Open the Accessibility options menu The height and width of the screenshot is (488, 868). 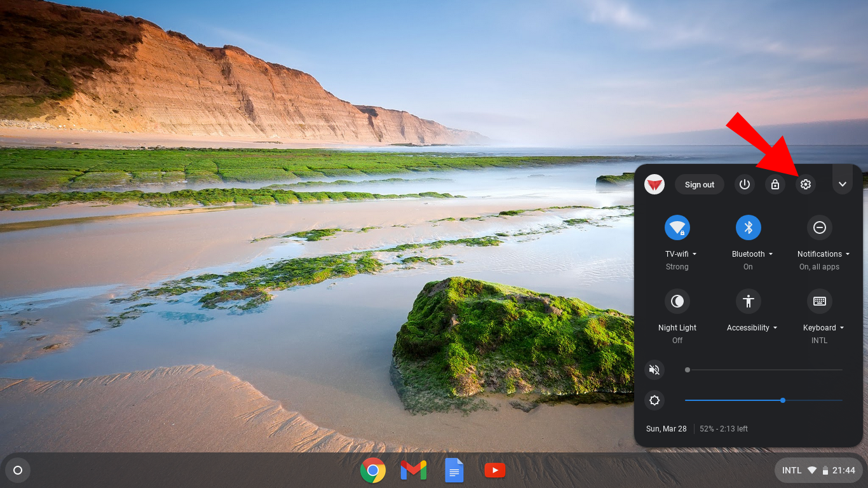(x=752, y=327)
